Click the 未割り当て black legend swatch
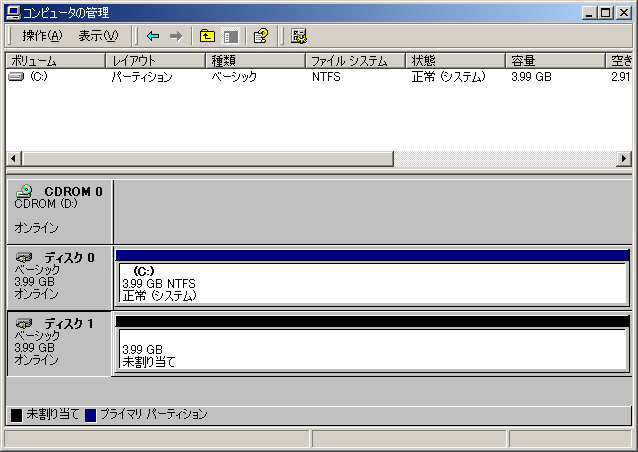 (x=16, y=415)
